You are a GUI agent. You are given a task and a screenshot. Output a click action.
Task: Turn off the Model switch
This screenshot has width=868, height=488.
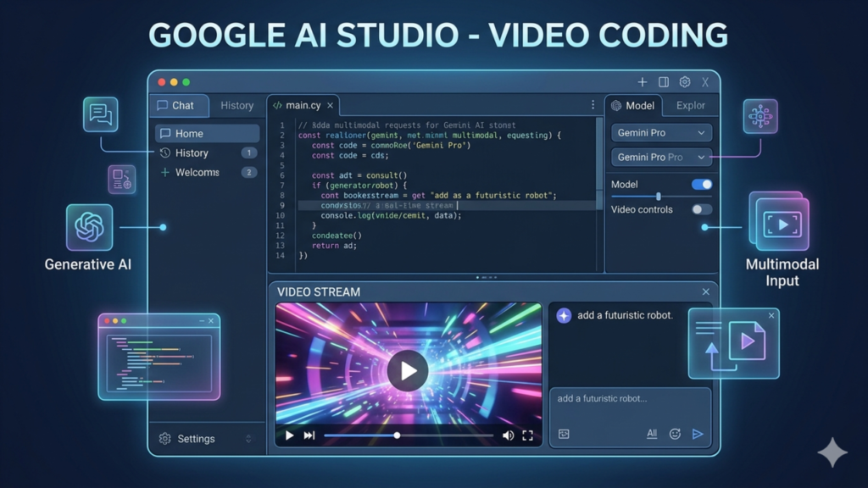coord(700,184)
